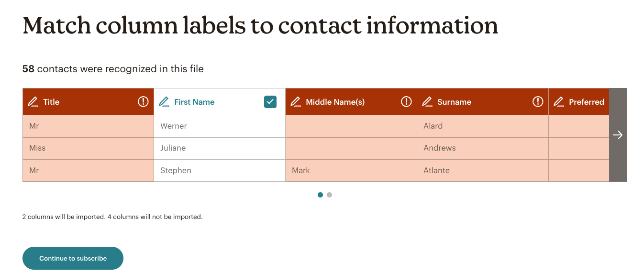
Task: Click the warning icon in Title header
Action: point(143,101)
